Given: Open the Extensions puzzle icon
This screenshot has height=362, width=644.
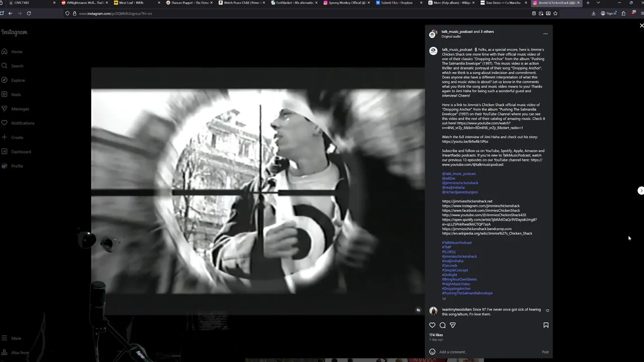Looking at the screenshot, I should point(623,13).
